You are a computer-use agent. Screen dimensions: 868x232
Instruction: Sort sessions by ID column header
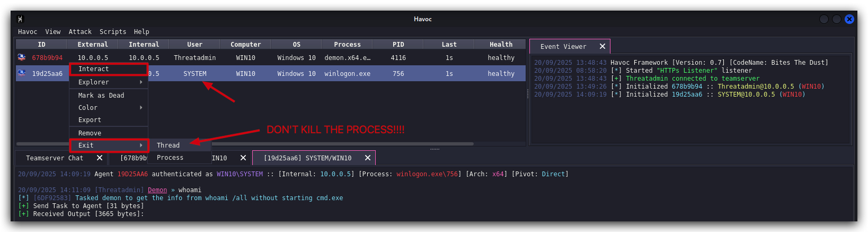(41, 45)
